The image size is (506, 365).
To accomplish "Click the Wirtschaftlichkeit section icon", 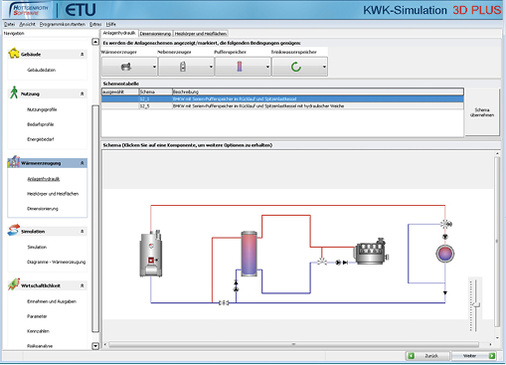I will (14, 284).
